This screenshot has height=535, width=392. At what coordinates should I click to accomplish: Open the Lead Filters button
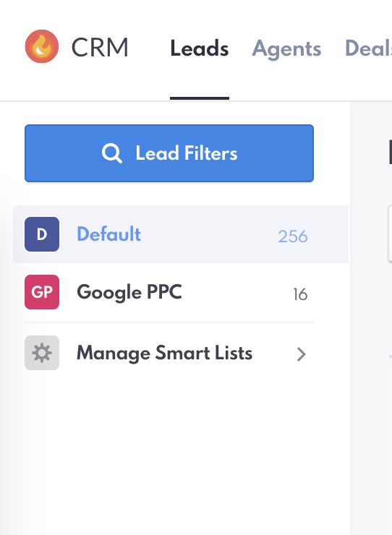(x=169, y=153)
